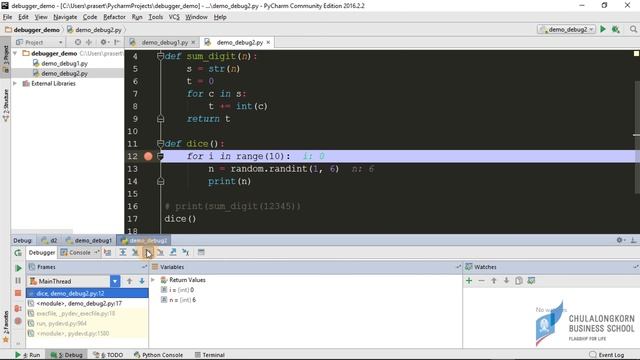Fold the dice function at line 11
The width and height of the screenshot is (640, 360).
point(160,144)
